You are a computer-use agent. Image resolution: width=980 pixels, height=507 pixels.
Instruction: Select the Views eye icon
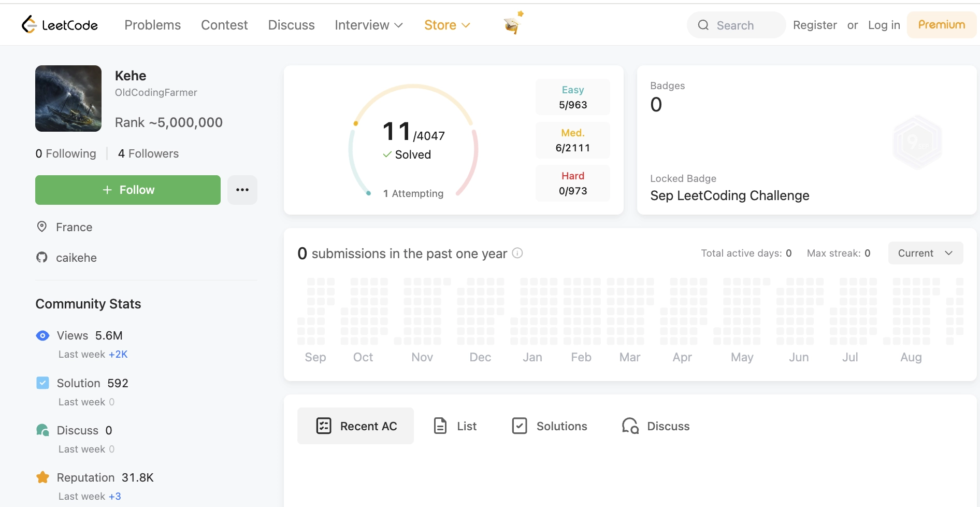pos(42,335)
